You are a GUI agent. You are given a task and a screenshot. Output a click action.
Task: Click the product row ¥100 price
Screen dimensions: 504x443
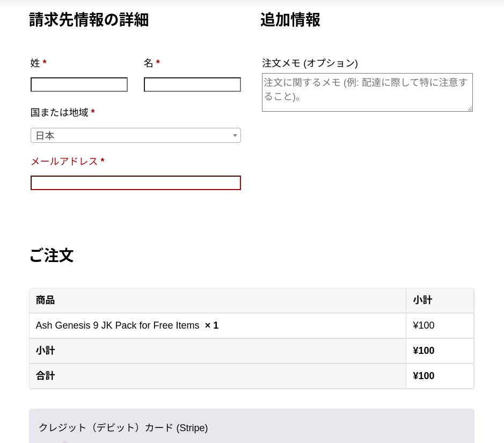click(423, 325)
